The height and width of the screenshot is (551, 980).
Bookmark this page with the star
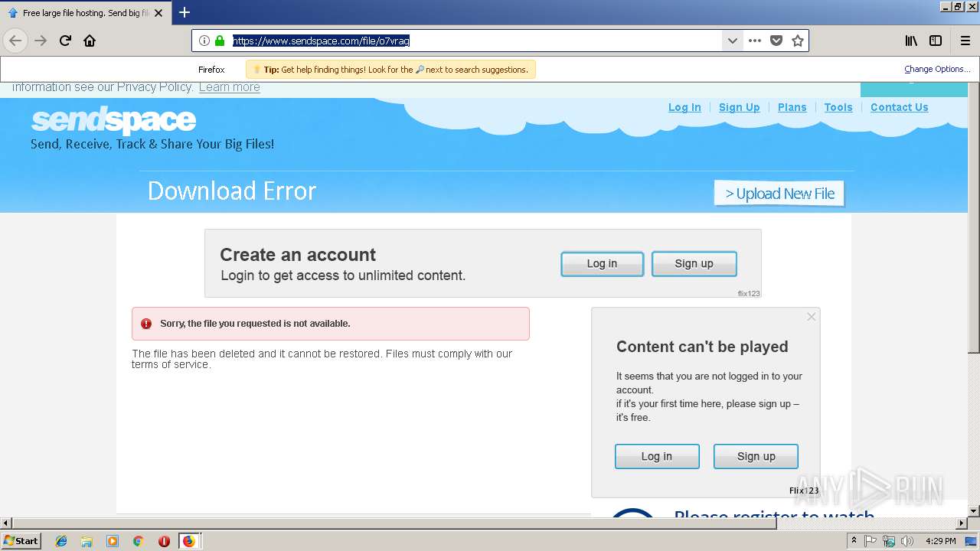tap(798, 41)
